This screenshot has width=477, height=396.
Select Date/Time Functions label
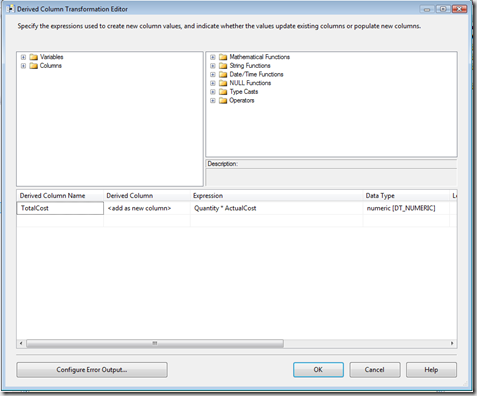point(256,74)
